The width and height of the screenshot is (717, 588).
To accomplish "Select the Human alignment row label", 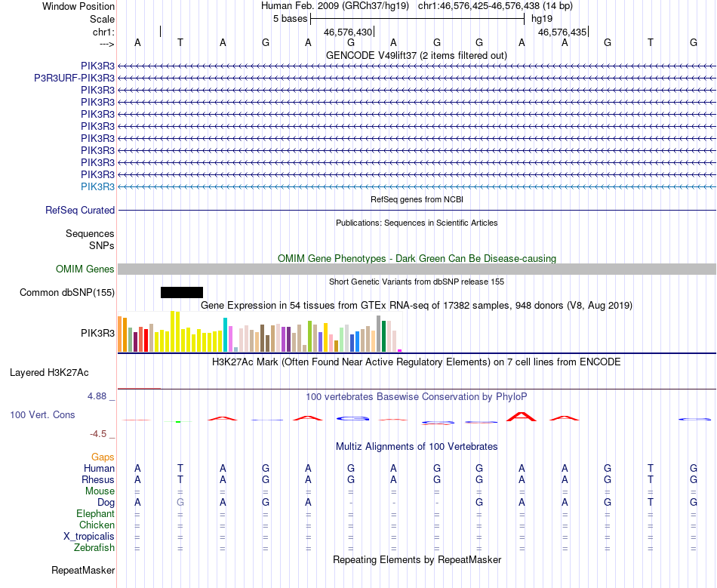I will (99, 468).
